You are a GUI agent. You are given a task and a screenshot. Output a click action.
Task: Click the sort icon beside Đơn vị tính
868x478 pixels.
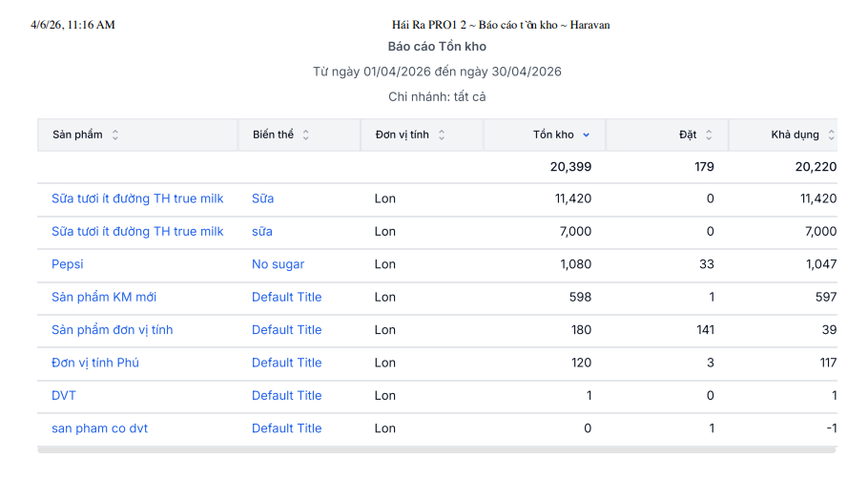click(x=442, y=135)
